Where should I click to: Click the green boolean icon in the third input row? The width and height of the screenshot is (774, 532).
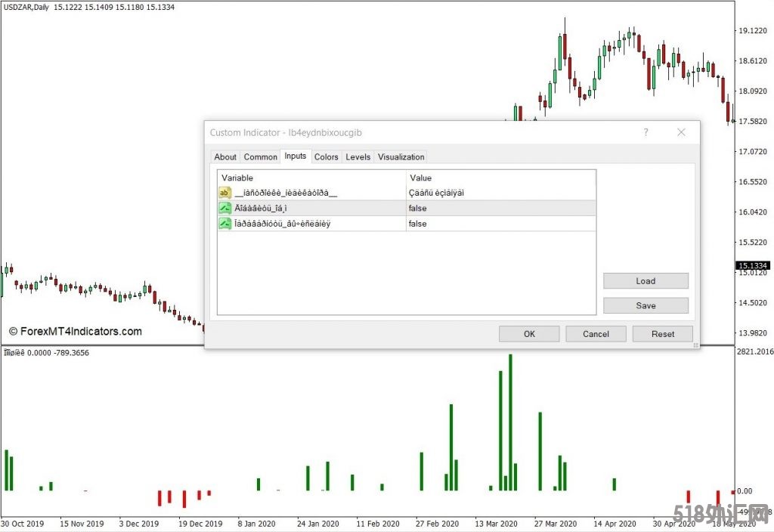click(225, 224)
